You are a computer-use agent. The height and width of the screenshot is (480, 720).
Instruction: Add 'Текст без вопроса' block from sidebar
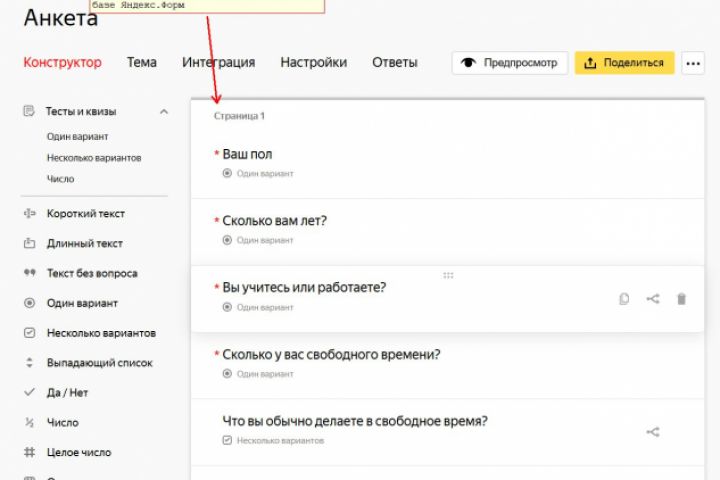pos(91,273)
